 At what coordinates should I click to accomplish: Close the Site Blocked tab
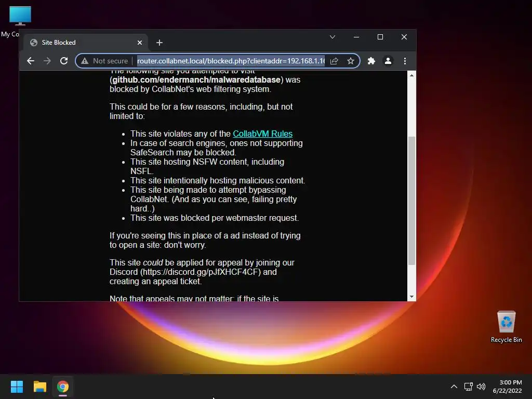pos(139,43)
